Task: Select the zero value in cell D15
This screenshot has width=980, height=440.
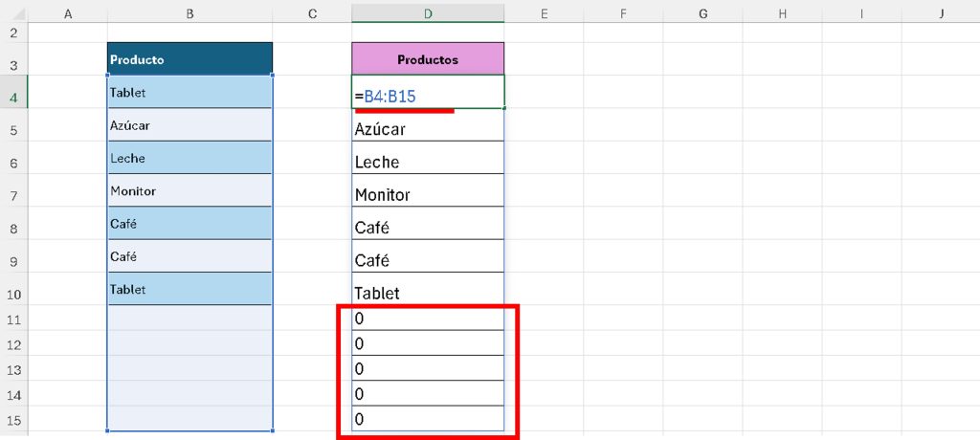Action: (428, 419)
